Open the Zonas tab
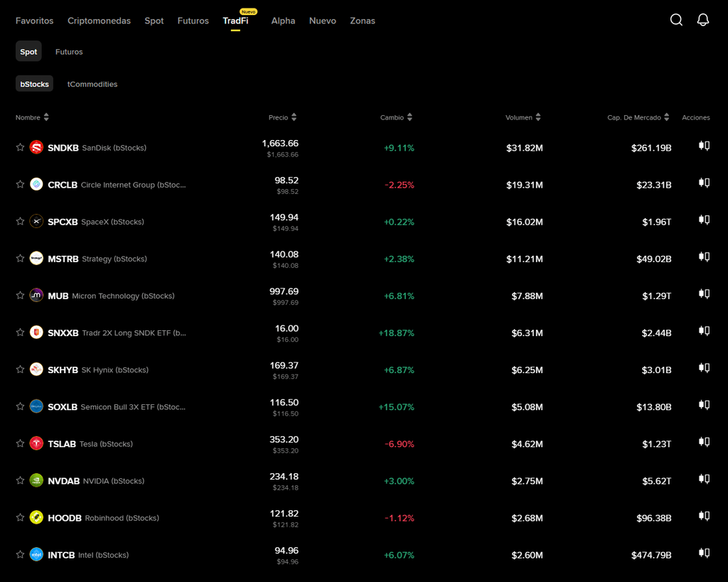 click(x=363, y=21)
